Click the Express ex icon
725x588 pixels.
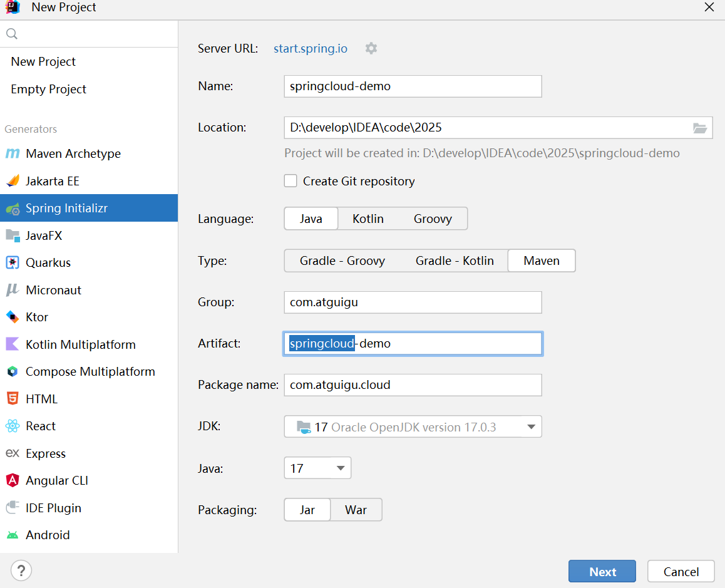pyautogui.click(x=13, y=453)
